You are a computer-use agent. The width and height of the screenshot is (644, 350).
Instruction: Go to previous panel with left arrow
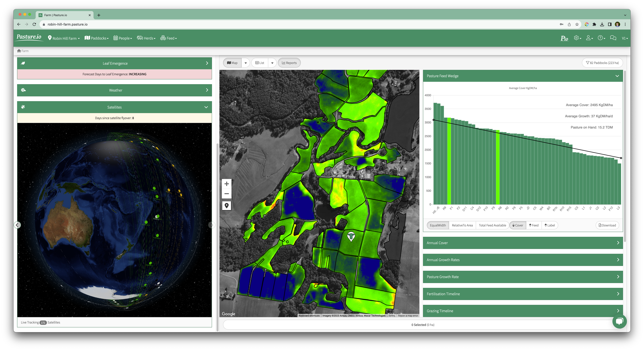click(17, 225)
